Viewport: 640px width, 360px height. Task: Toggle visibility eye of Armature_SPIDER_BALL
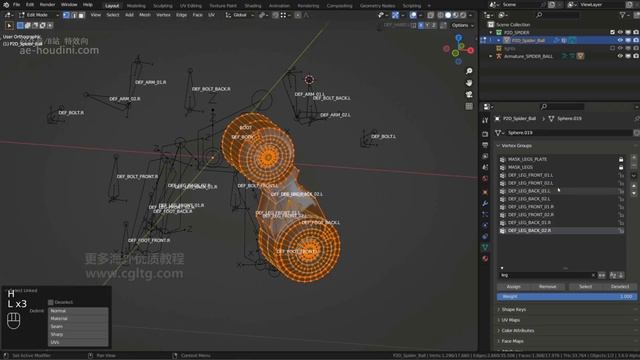pos(620,56)
